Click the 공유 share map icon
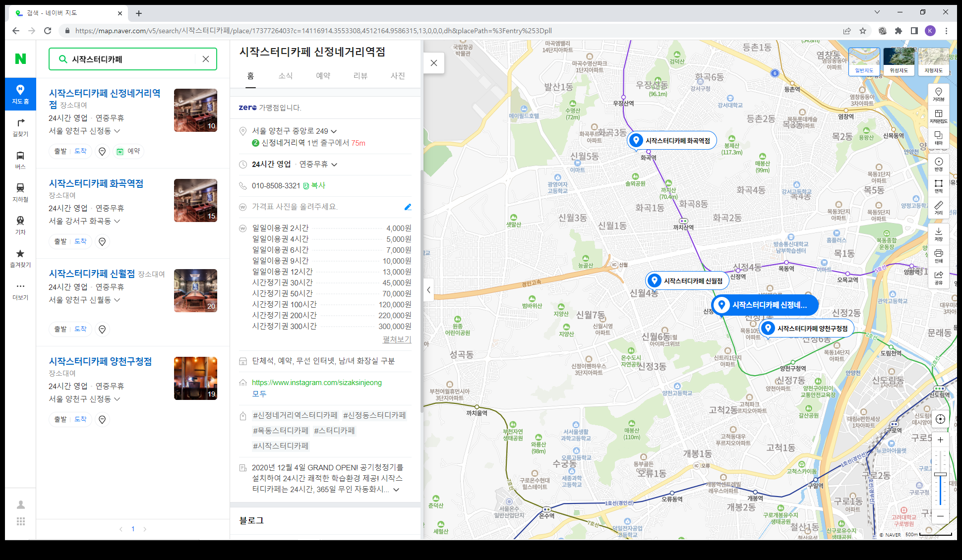 938,278
